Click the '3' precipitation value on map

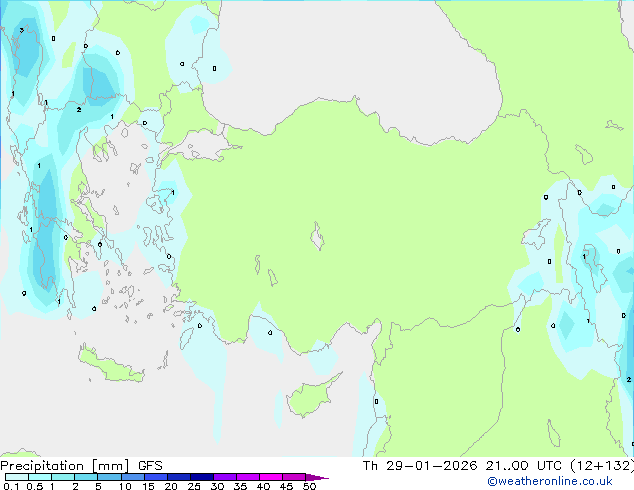pyautogui.click(x=21, y=30)
